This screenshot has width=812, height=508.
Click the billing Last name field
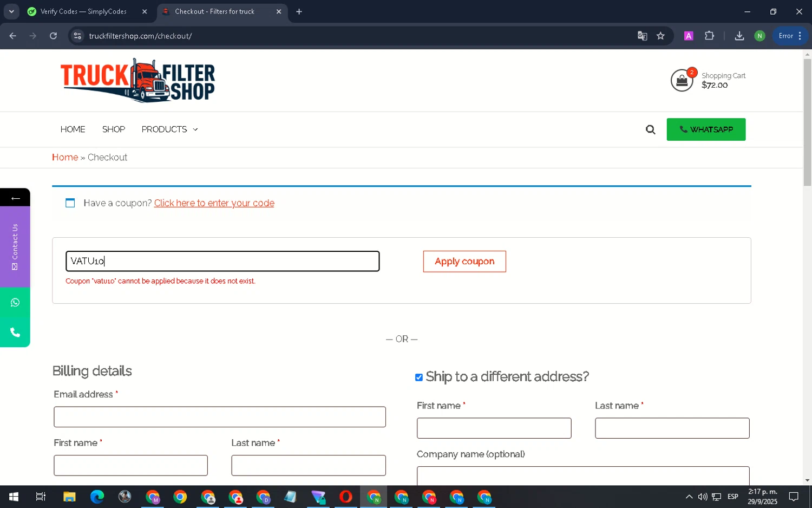pos(309,465)
